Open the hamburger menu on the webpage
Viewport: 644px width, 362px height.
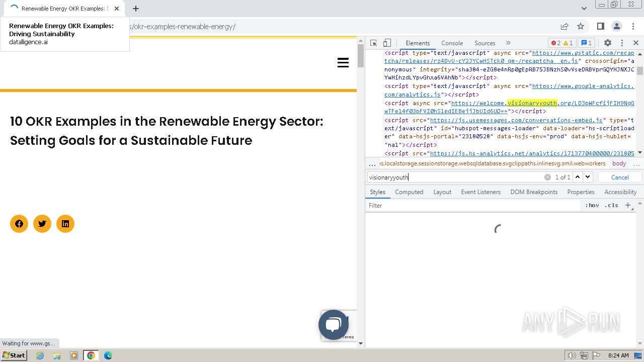pyautogui.click(x=343, y=62)
